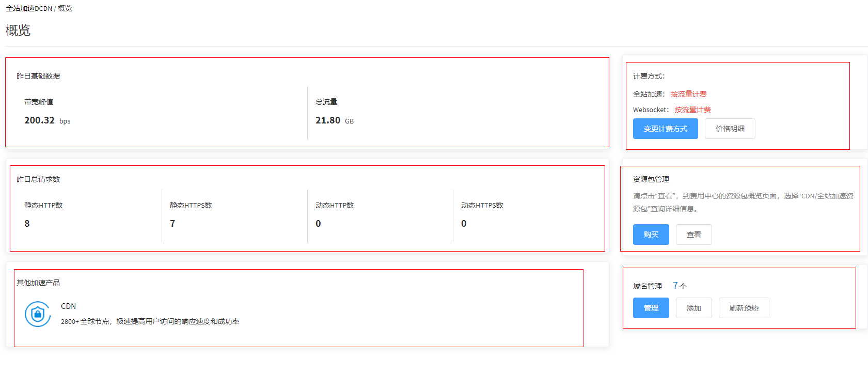Image resolution: width=868 pixels, height=389 pixels.
Task: Click the 静态HTTPS数 count 7
Action: [x=172, y=224]
